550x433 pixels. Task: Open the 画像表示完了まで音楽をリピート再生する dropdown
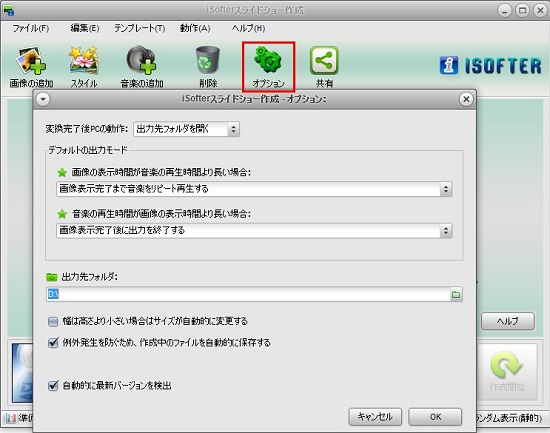click(x=254, y=189)
